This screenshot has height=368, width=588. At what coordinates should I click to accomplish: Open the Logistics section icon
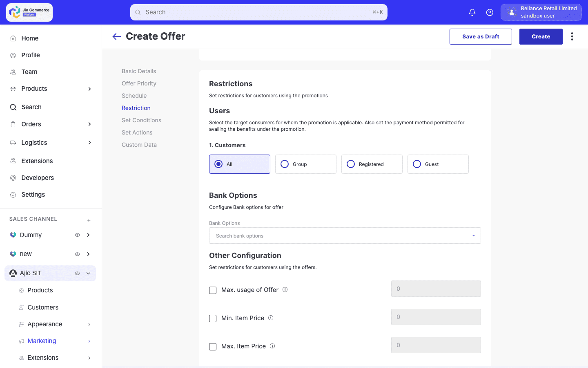13,142
